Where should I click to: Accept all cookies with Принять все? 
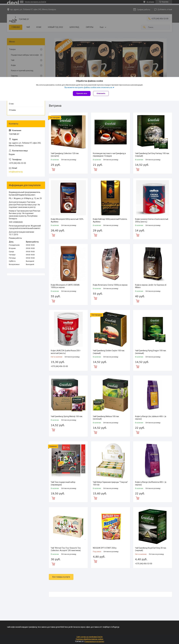82,93
